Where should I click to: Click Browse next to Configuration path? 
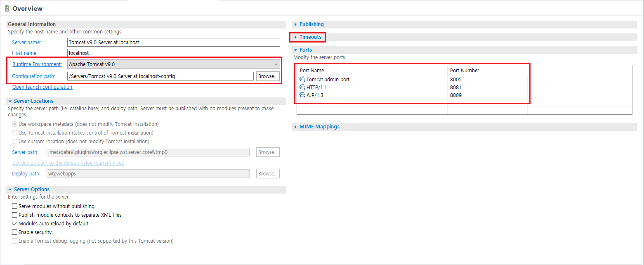tap(268, 76)
